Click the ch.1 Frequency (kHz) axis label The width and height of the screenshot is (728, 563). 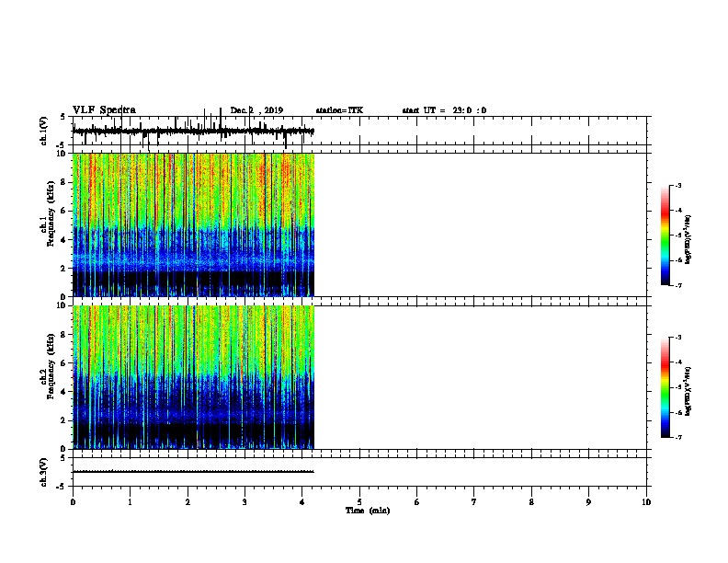48,214
